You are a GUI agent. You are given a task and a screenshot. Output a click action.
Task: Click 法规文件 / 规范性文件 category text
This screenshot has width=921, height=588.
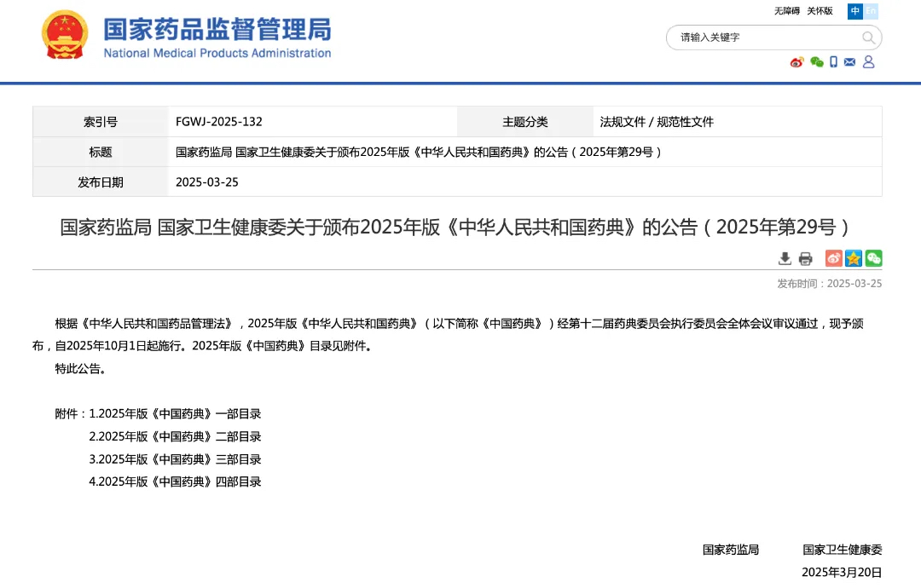click(x=656, y=122)
